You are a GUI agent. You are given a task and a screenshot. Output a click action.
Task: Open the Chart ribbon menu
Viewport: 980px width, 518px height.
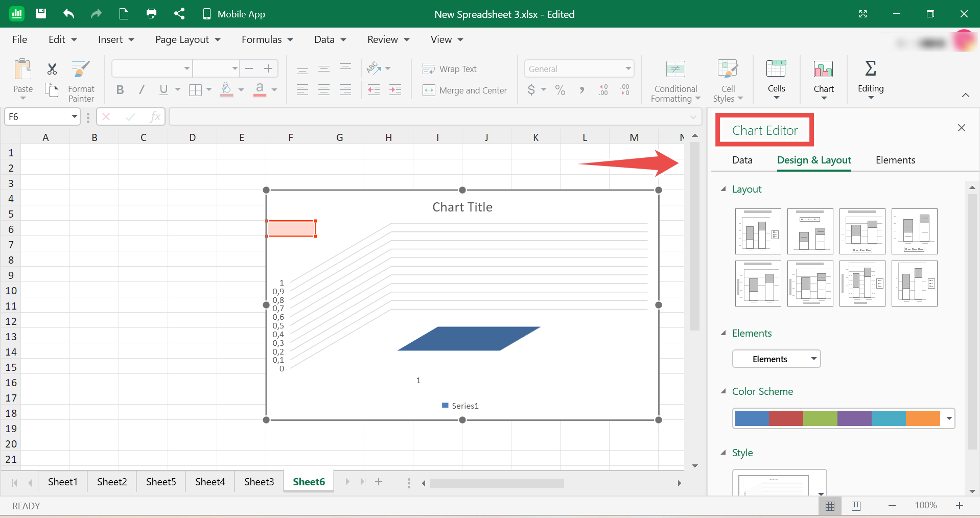pyautogui.click(x=824, y=79)
